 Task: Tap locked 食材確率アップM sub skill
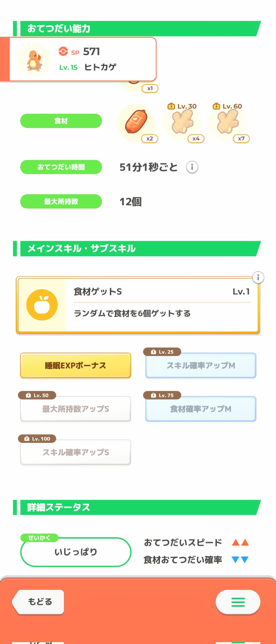click(201, 409)
